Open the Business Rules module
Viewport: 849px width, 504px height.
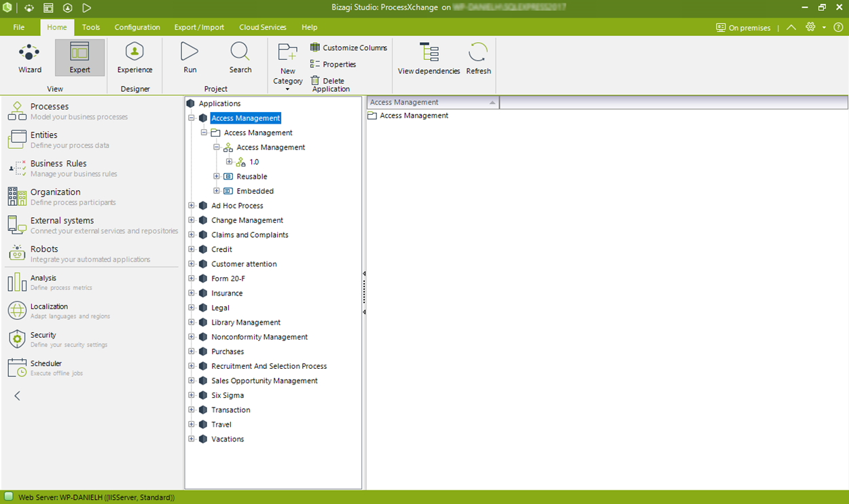coord(92,168)
